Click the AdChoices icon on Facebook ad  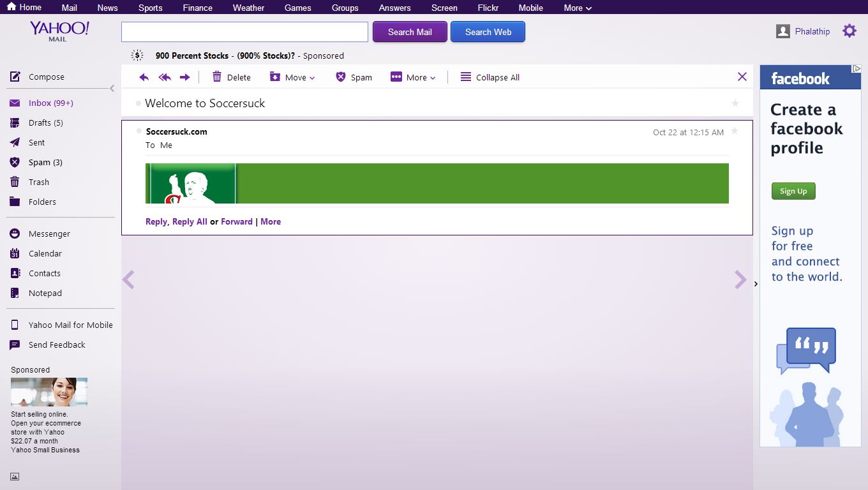[x=857, y=68]
